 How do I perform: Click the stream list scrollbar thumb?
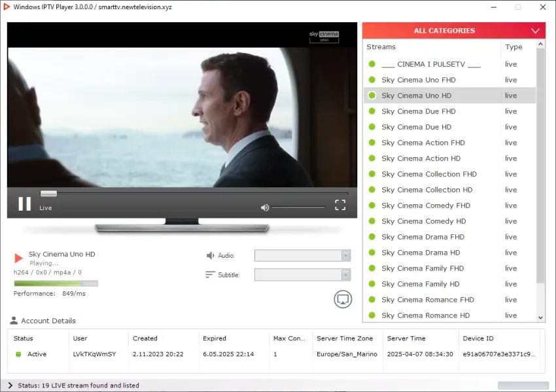click(x=540, y=166)
